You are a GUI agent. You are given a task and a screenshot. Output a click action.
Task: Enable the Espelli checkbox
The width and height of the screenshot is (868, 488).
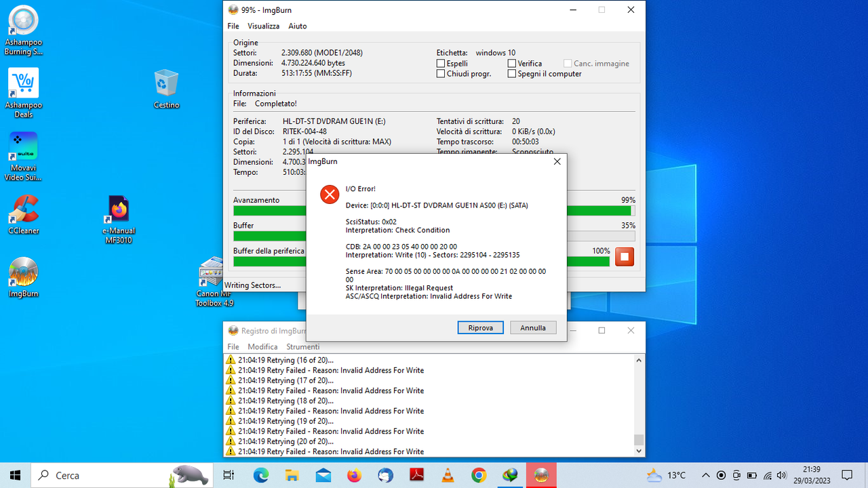click(x=441, y=64)
